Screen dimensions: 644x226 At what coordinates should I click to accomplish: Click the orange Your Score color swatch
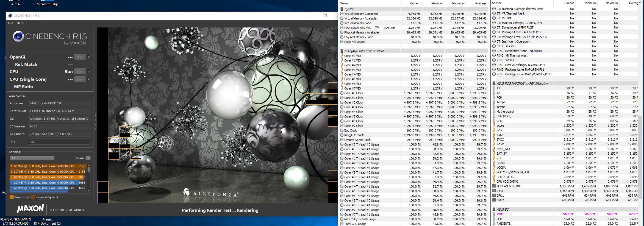coord(12,197)
